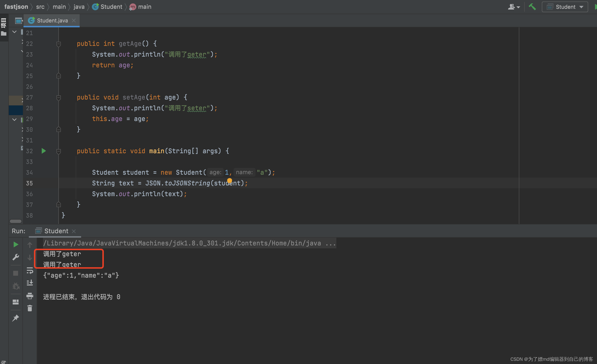Image resolution: width=597 pixels, height=364 pixels.
Task: Click the toJSONString method call on line 35
Action: tap(187, 183)
